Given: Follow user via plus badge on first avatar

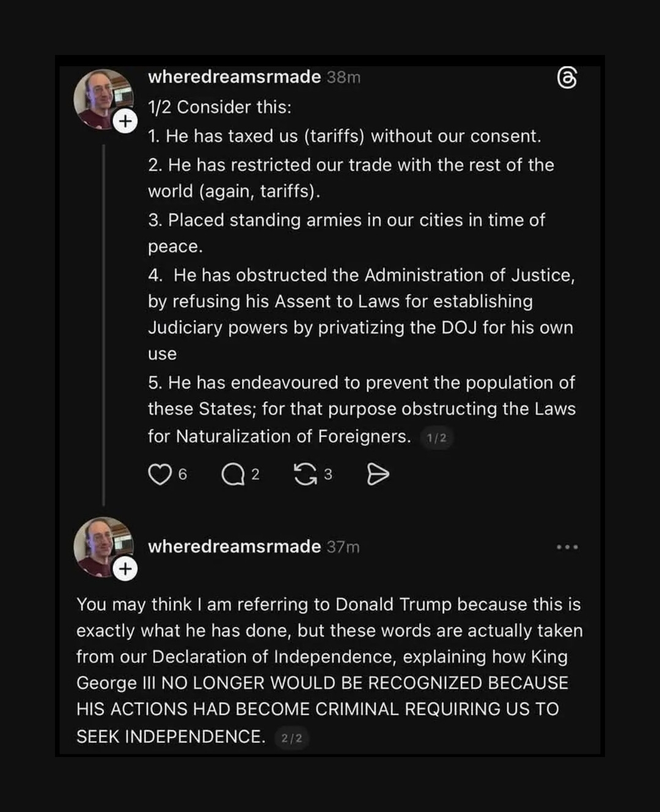Looking at the screenshot, I should coord(125,121).
